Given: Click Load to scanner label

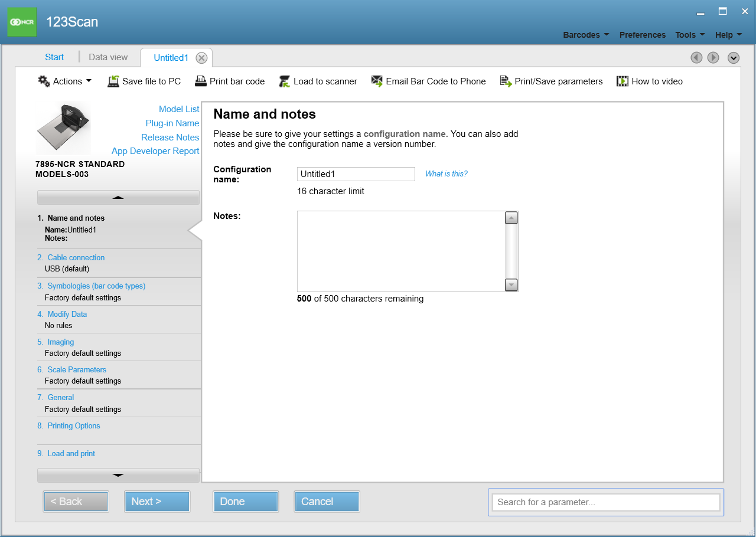Looking at the screenshot, I should coord(325,81).
